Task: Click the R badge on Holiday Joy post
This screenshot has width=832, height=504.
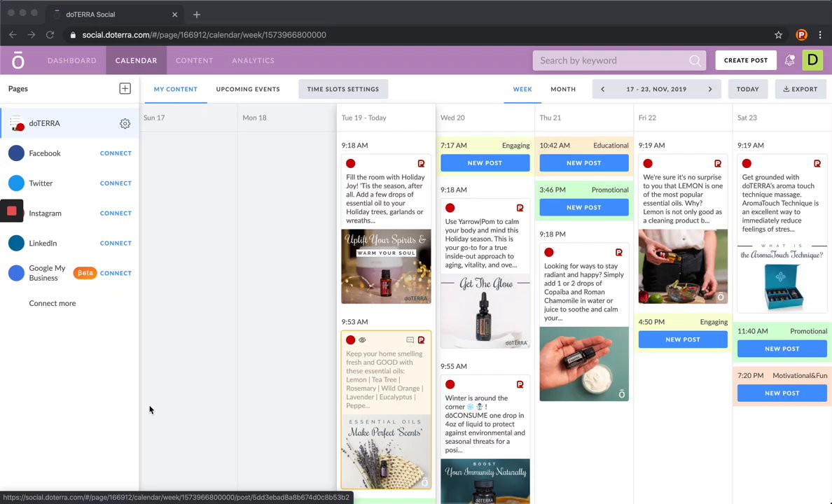Action: [x=421, y=163]
